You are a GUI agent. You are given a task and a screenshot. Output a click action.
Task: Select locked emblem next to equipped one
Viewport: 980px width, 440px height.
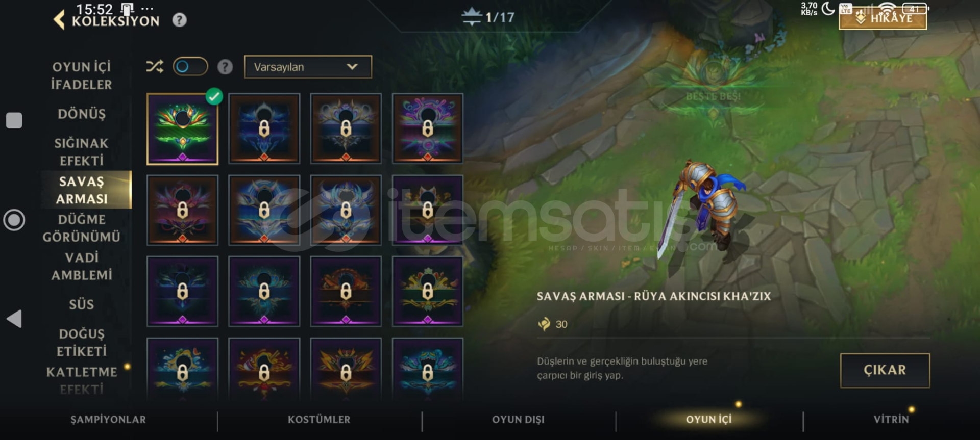[264, 129]
